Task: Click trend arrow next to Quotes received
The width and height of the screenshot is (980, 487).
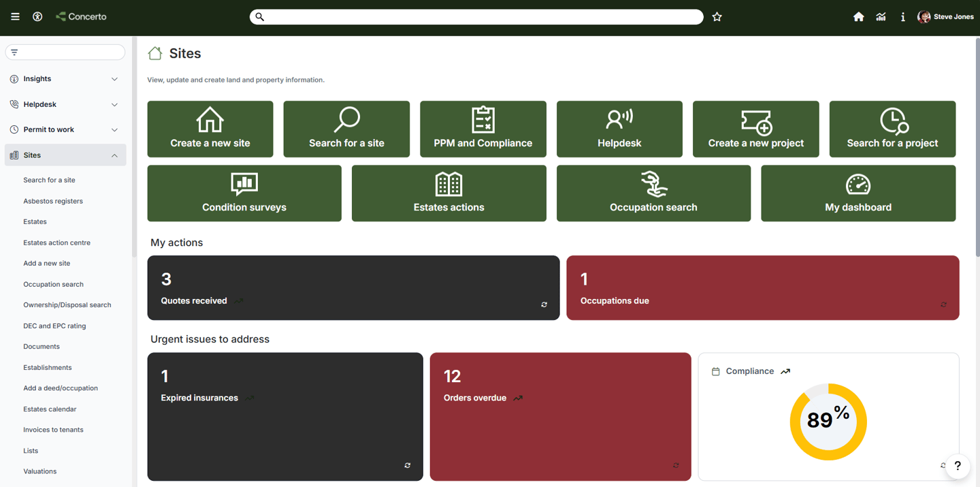Action: [x=239, y=300]
